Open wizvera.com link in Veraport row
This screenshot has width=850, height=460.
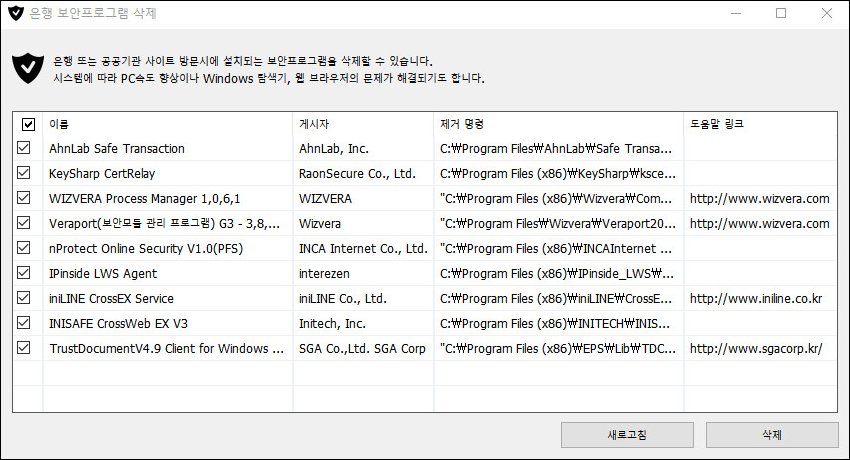759,224
